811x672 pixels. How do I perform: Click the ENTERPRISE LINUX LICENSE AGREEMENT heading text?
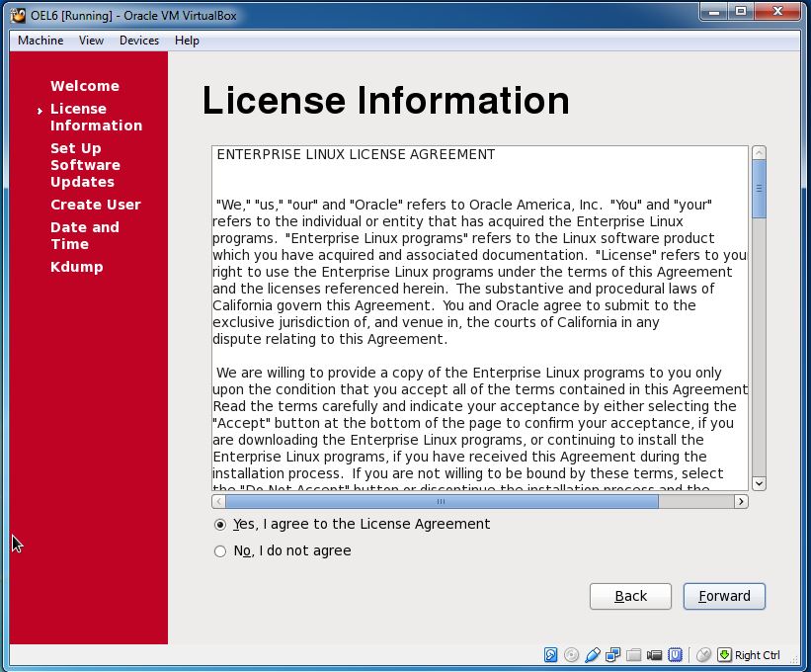click(x=356, y=155)
